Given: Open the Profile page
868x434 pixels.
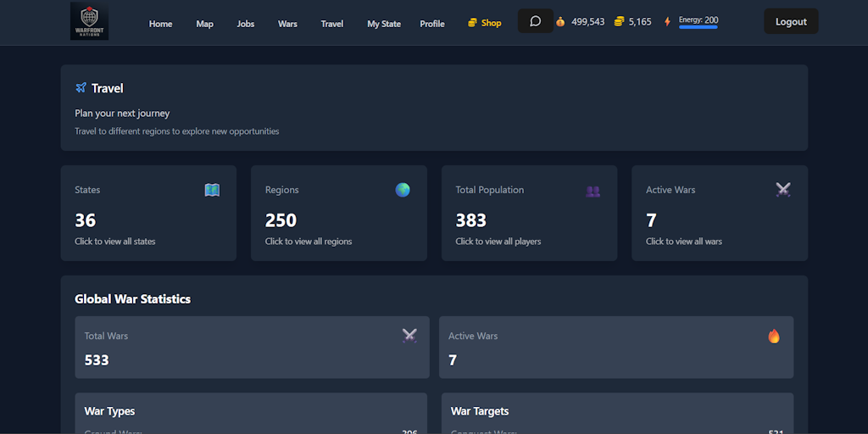Looking at the screenshot, I should pos(432,24).
